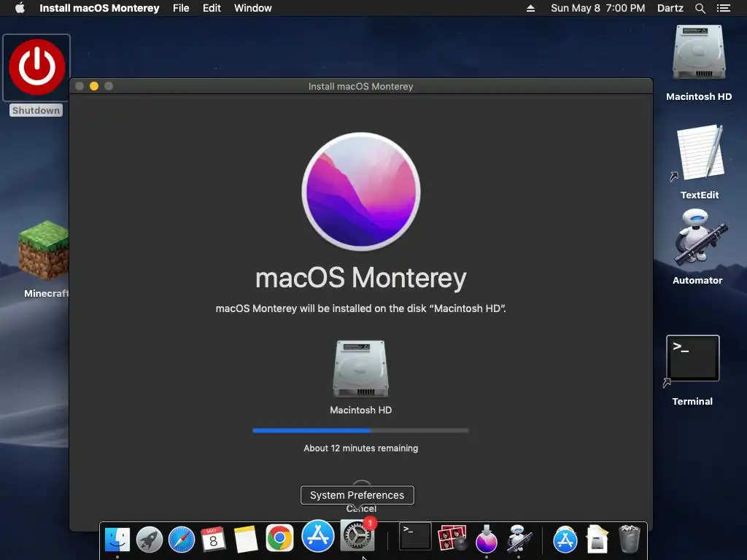Open the large App Store icon in Dock
The image size is (747, 560).
tap(318, 536)
